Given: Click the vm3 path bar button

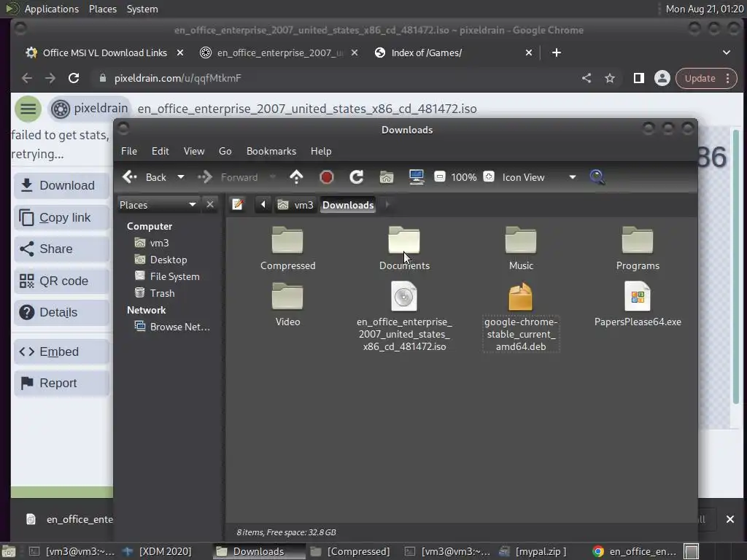Looking at the screenshot, I should point(296,205).
